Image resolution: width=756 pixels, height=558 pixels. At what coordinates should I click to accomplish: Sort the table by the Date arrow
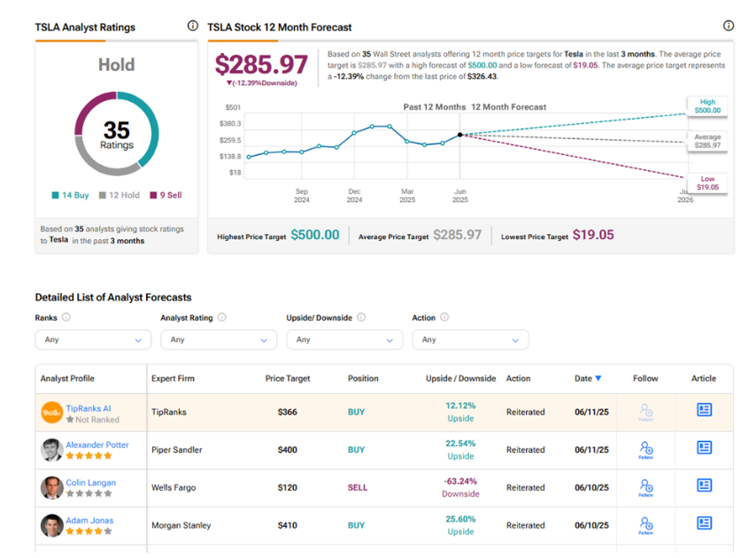(x=598, y=378)
